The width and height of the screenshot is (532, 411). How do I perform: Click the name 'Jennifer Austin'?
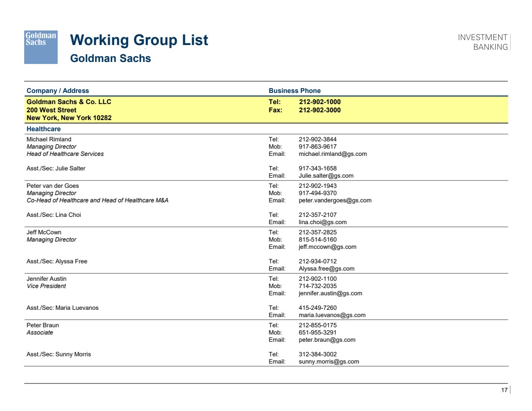click(x=46, y=279)
